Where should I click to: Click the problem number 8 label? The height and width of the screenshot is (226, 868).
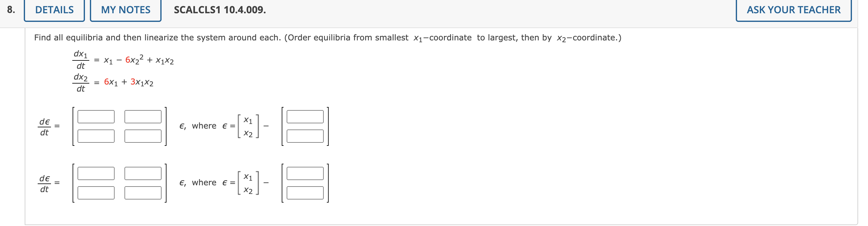11,10
